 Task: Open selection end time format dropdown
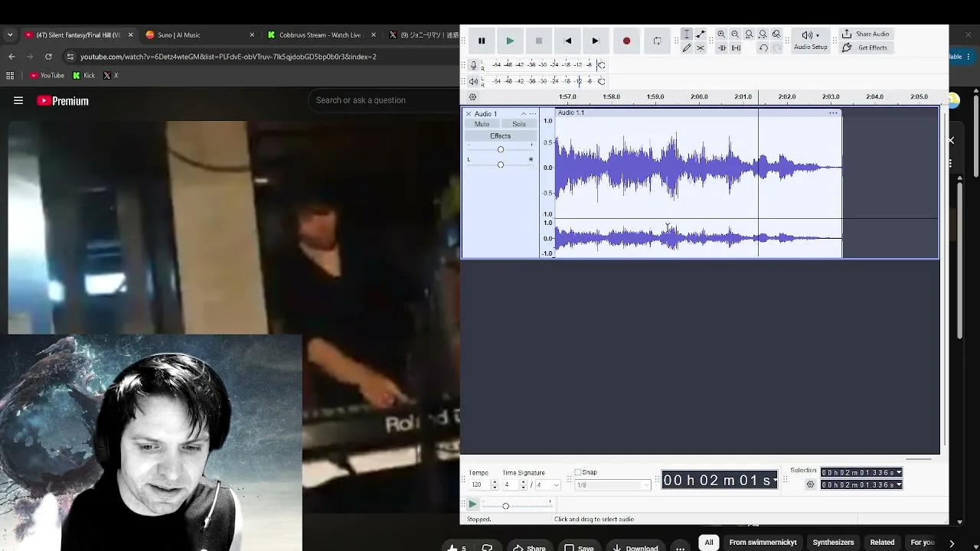pos(899,485)
